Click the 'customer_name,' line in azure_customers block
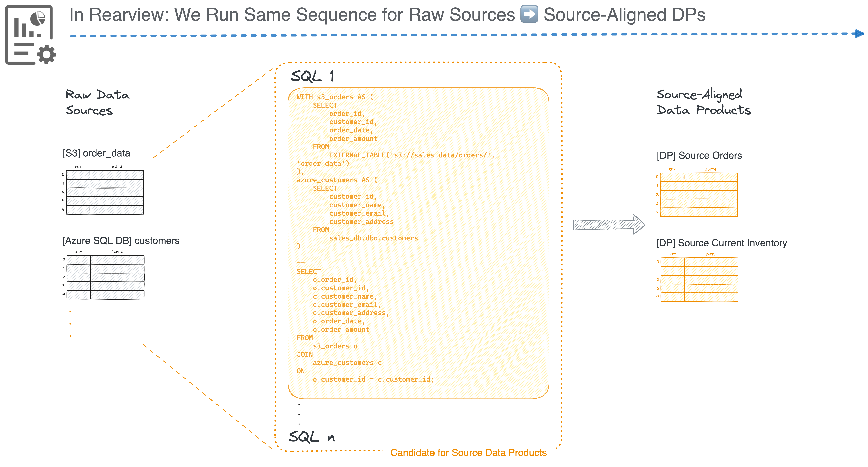868x467 pixels. [357, 205]
